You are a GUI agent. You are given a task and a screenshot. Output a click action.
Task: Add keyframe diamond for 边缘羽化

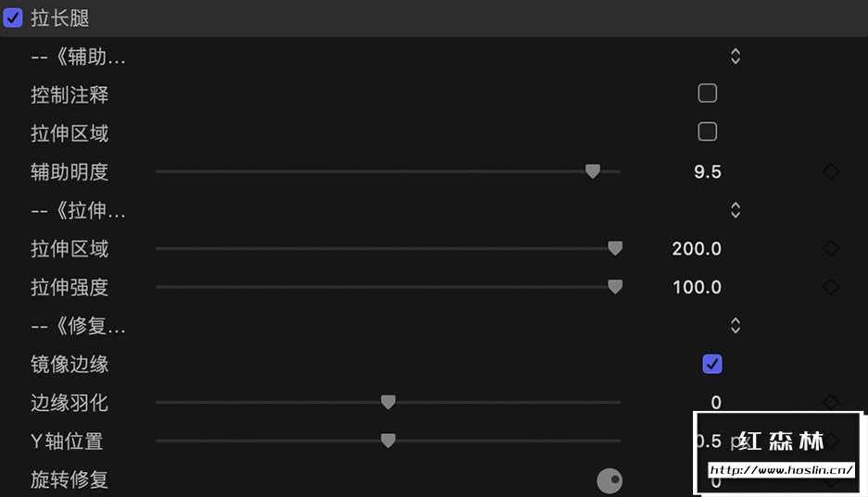click(x=830, y=402)
